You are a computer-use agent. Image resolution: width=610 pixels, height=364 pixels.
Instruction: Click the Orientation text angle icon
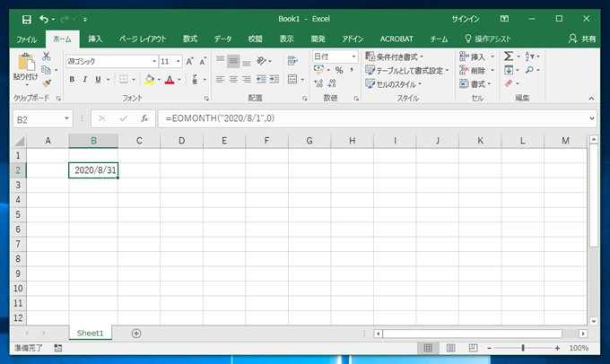261,61
